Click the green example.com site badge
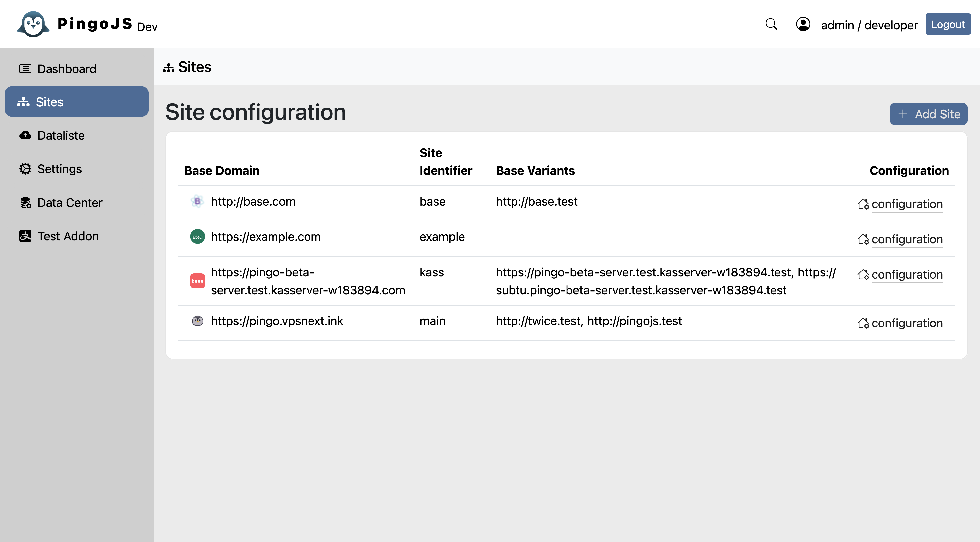 (x=197, y=237)
